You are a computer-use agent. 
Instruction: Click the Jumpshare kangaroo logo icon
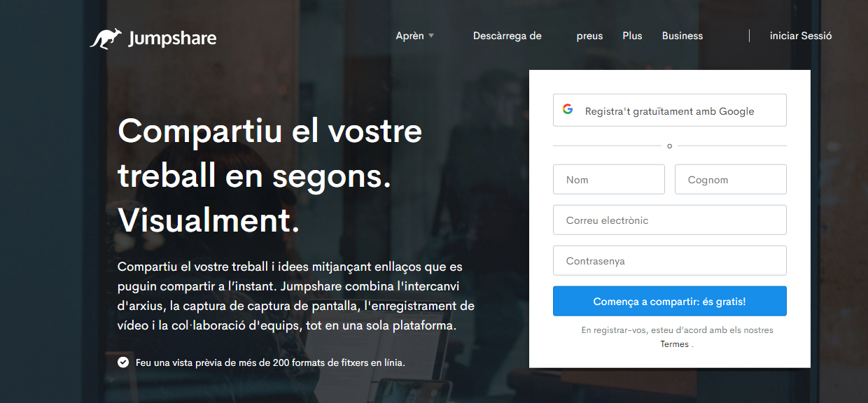[105, 38]
